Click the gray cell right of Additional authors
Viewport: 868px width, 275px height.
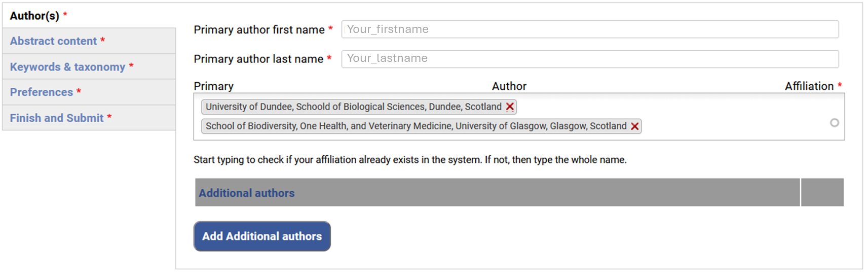[x=822, y=193]
